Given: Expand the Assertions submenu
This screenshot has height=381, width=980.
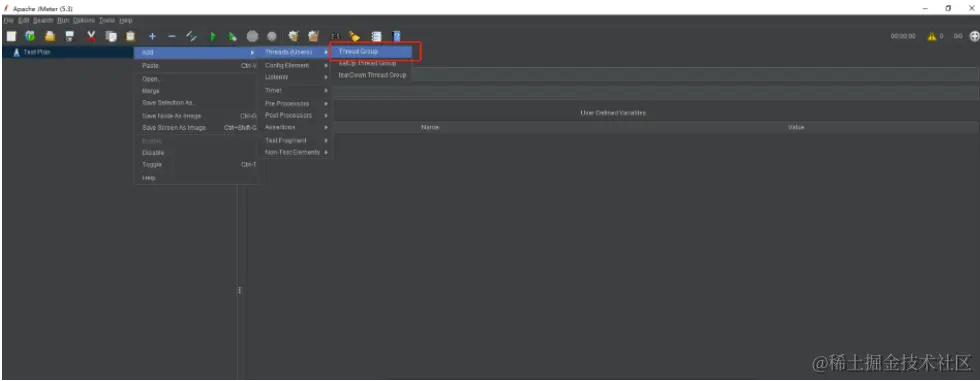Looking at the screenshot, I should tap(296, 127).
